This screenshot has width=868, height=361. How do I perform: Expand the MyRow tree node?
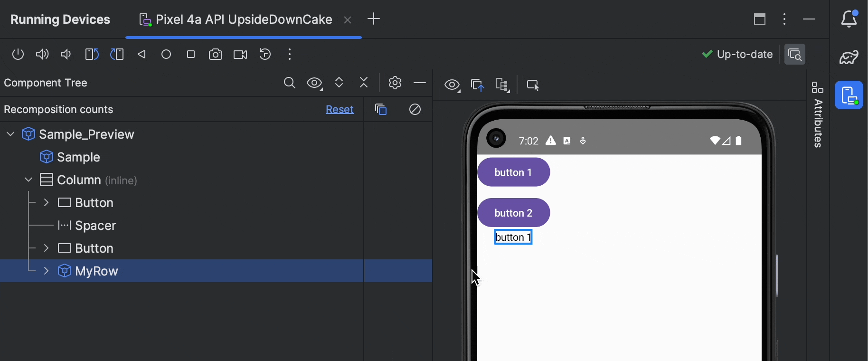point(46,271)
